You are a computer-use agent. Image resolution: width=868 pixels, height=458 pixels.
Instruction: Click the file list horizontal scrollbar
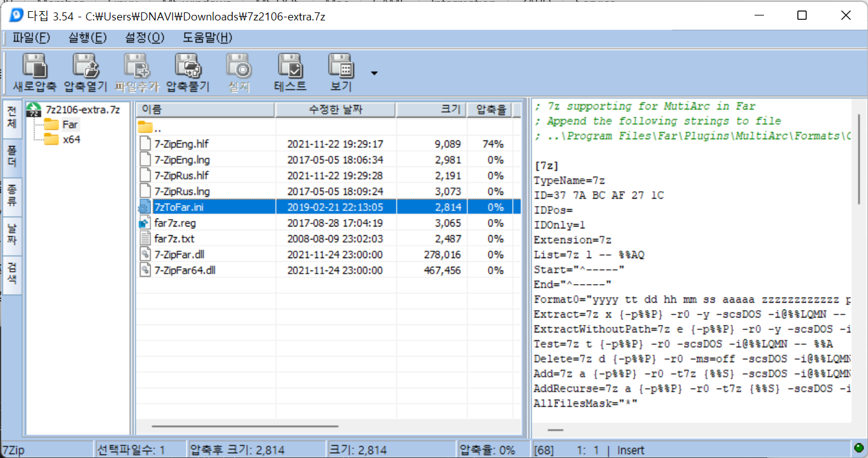(245, 426)
